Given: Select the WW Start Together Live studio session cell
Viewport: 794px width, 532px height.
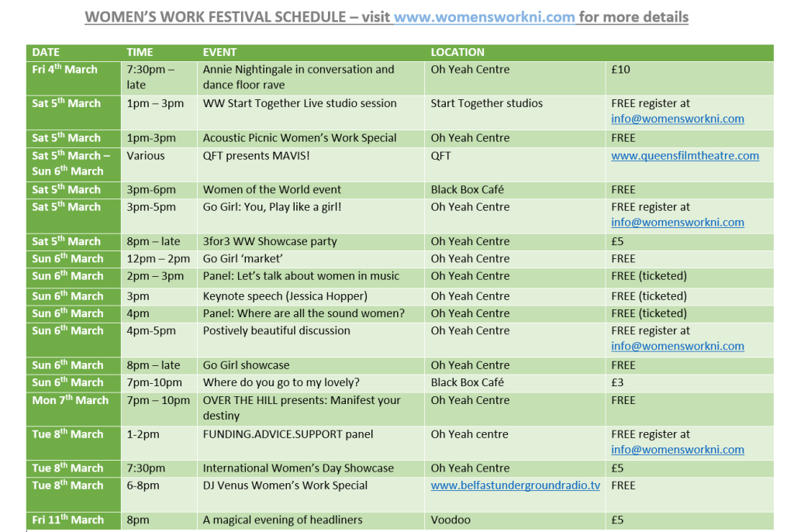Looking at the screenshot, I should tap(311, 112).
